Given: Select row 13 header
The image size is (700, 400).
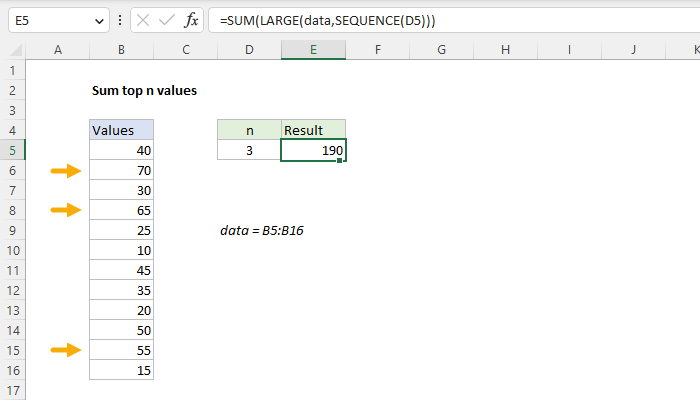Looking at the screenshot, I should click(12, 310).
